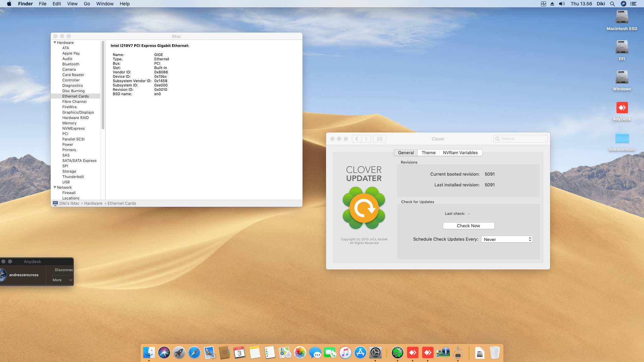Open the App Store dock icon

(360, 353)
